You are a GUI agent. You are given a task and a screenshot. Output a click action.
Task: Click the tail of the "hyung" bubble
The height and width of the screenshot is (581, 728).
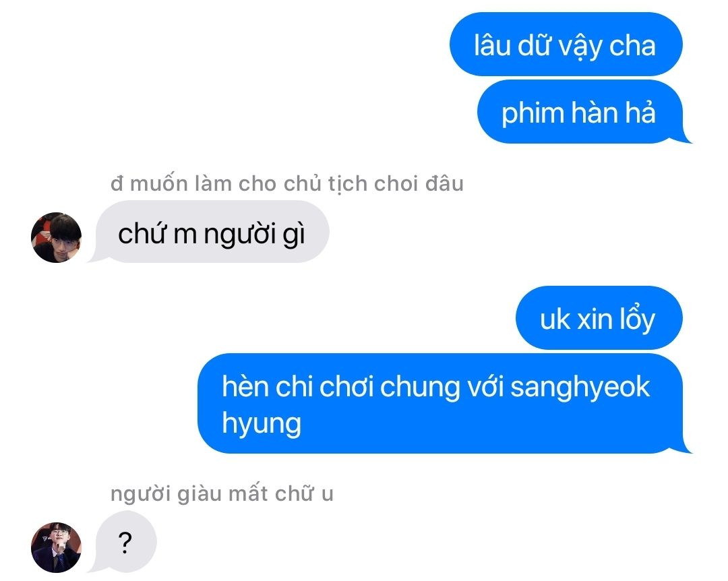(x=686, y=447)
